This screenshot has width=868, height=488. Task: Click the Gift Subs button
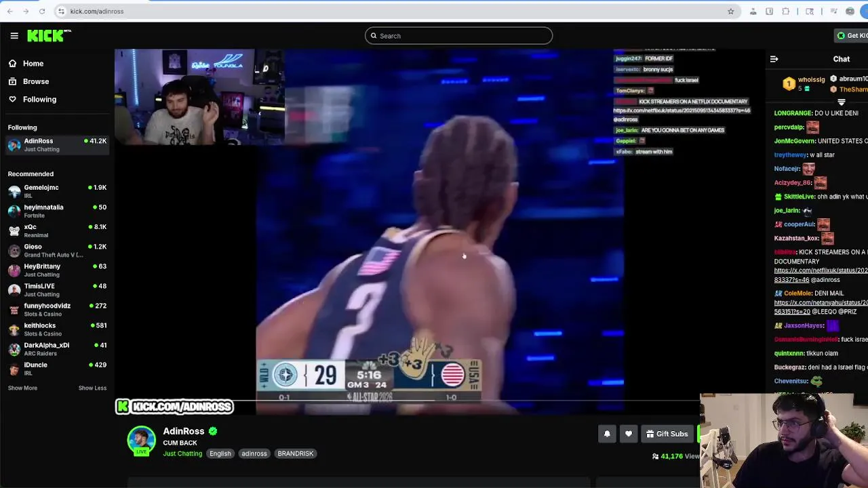(667, 434)
